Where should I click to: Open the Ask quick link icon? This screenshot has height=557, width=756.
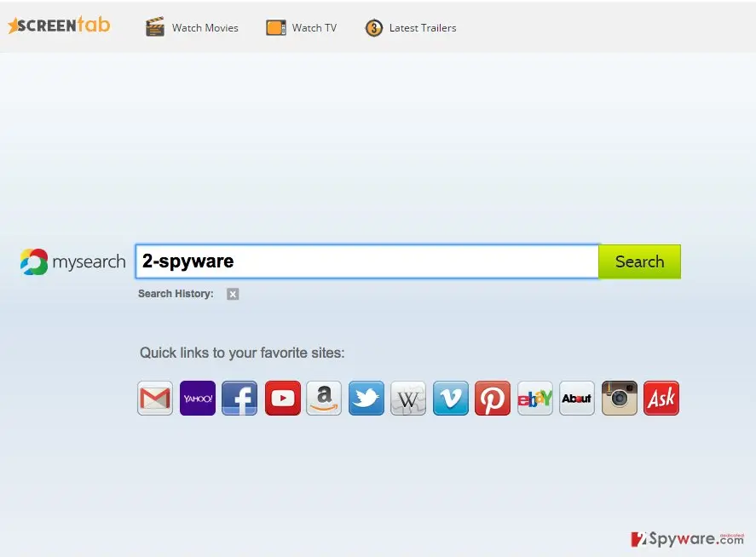661,398
